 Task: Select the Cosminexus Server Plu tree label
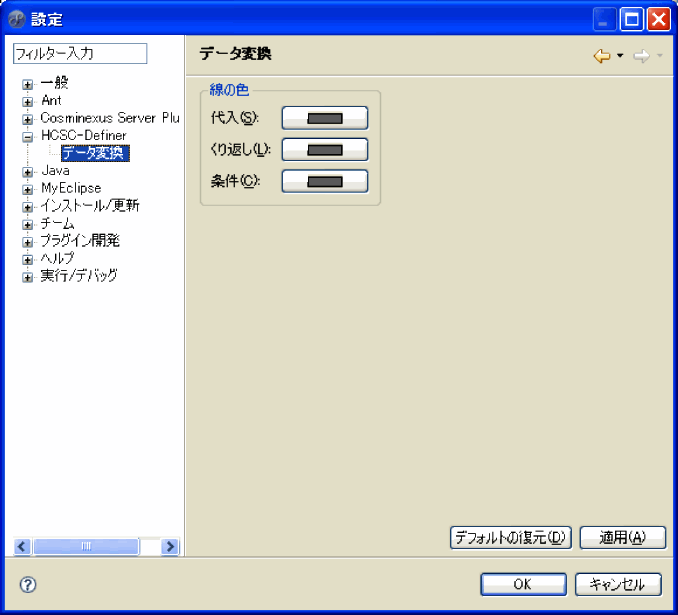click(110, 118)
